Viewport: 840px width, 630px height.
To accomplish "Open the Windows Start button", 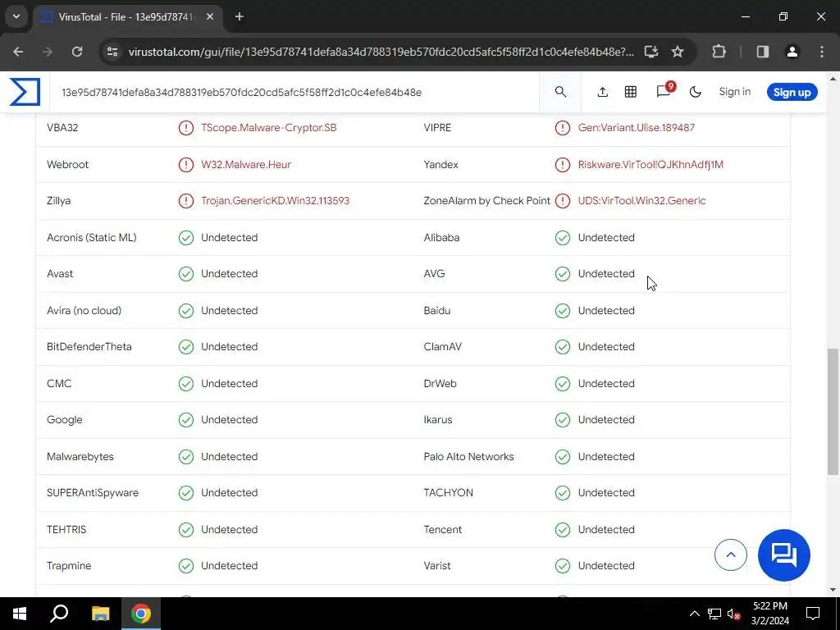I will (20, 614).
